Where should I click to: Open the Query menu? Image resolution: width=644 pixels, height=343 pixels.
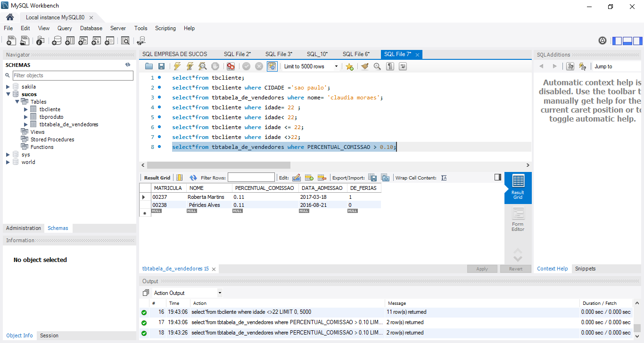pos(65,28)
